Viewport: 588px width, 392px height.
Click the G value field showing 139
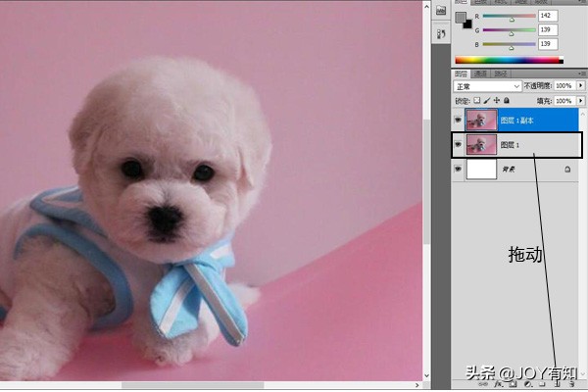click(548, 30)
